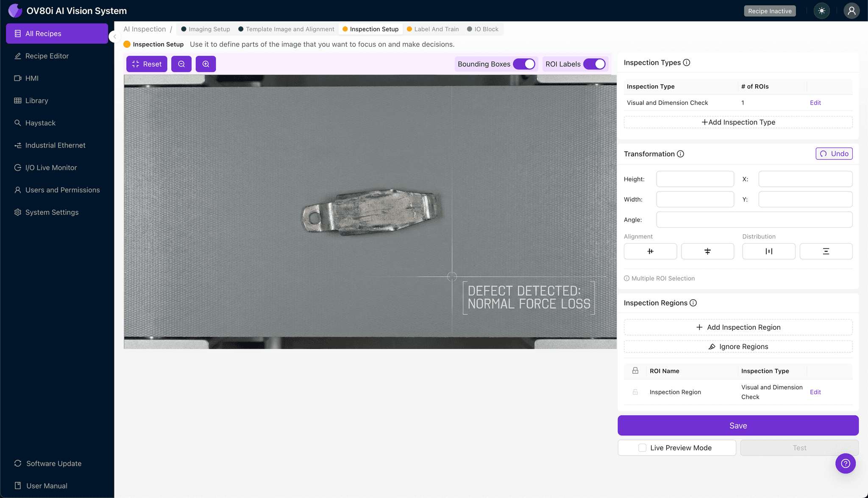The width and height of the screenshot is (868, 498).
Task: Open System Settings in the sidebar
Action: pos(57,212)
